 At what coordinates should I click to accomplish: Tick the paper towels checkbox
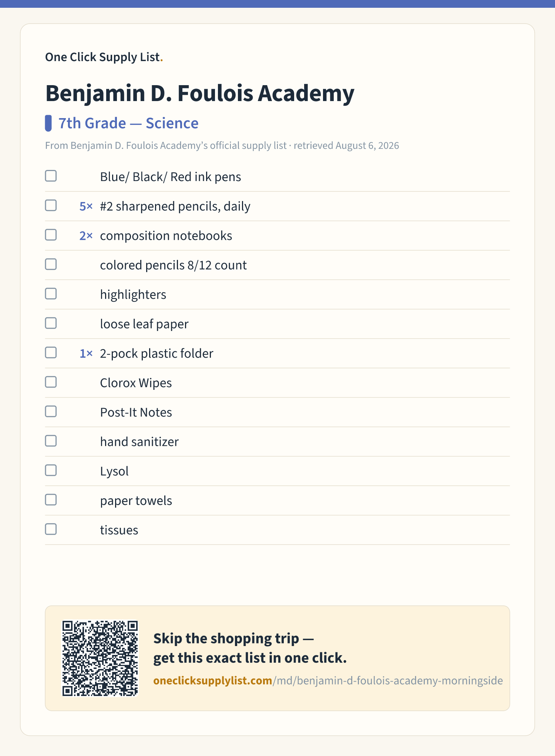tap(51, 500)
